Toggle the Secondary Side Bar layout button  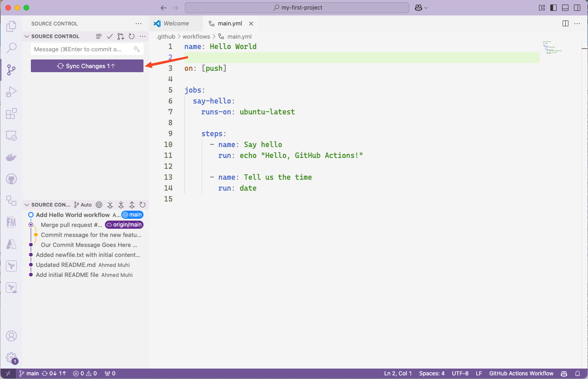pos(577,8)
